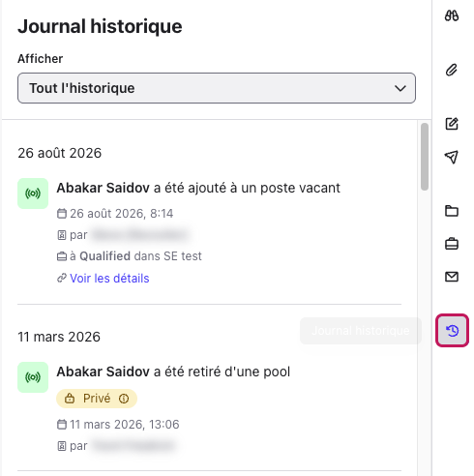Image resolution: width=474 pixels, height=476 pixels.
Task: Click the timestamp 11 mars 2026, 13:06
Action: 125,425
